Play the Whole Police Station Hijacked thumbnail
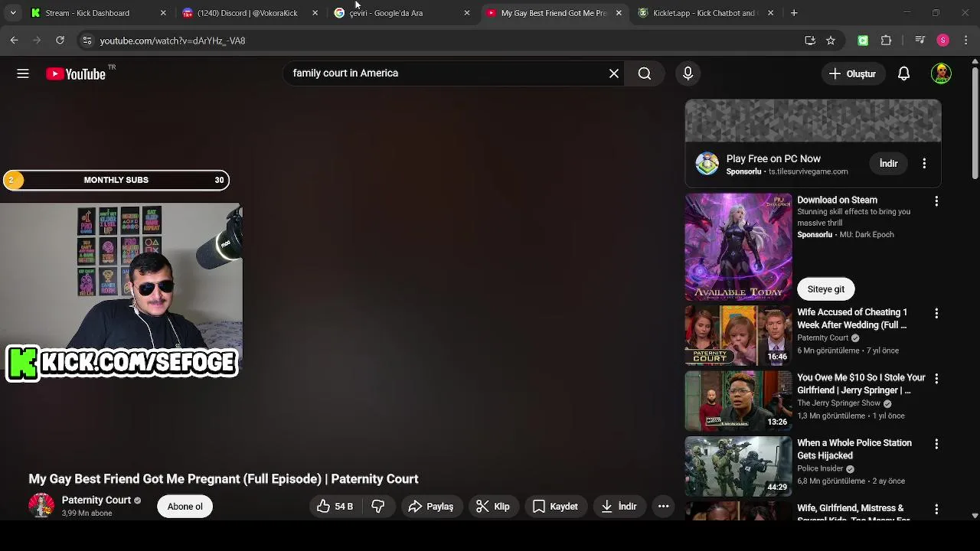Screen dimensions: 980x551 (738, 466)
